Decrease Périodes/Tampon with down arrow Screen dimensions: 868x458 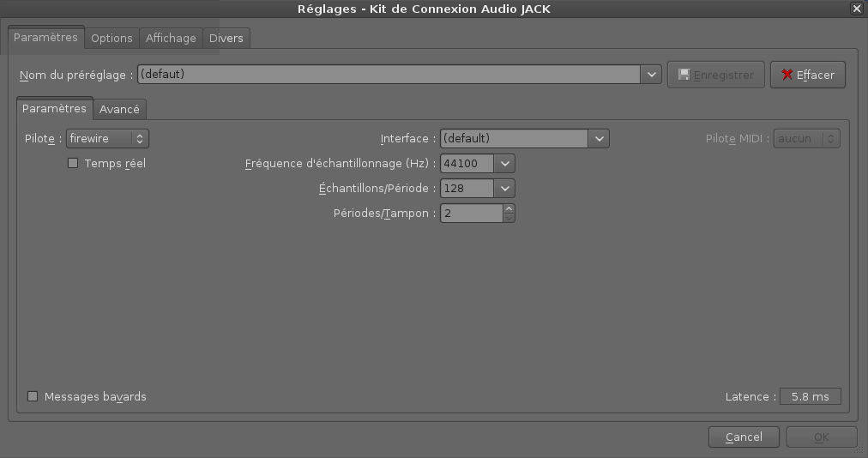(x=509, y=218)
